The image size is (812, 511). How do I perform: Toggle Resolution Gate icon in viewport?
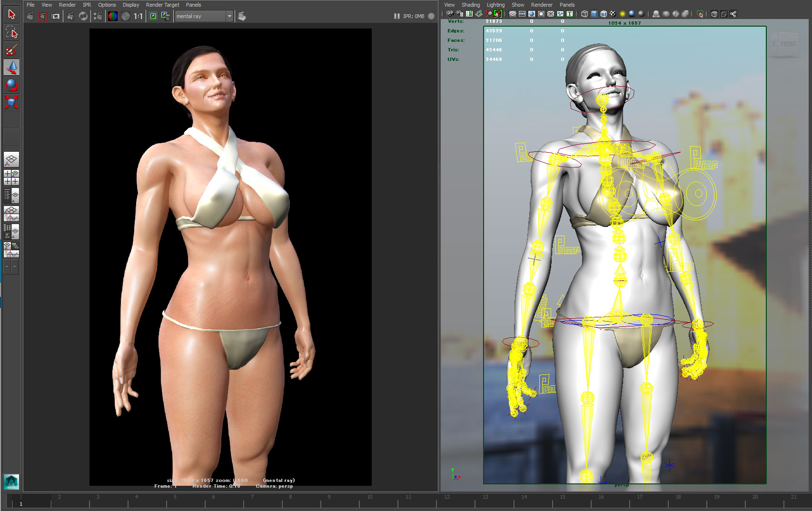[x=532, y=14]
